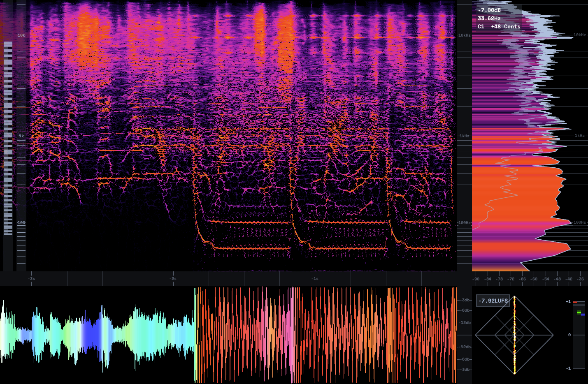This screenshot has width=588, height=384.
Task: Click the 10k label on the left frequency axis
Action: coord(21,35)
